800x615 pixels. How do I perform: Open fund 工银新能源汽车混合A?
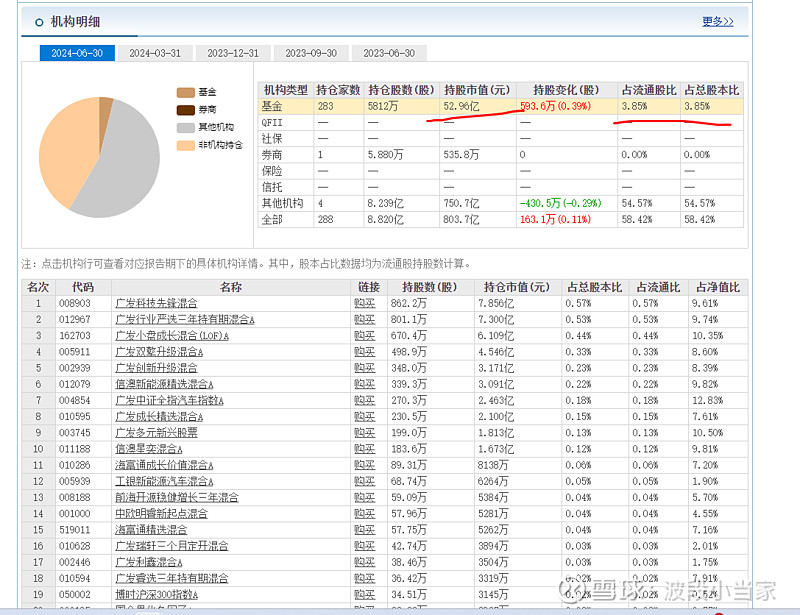pyautogui.click(x=164, y=481)
